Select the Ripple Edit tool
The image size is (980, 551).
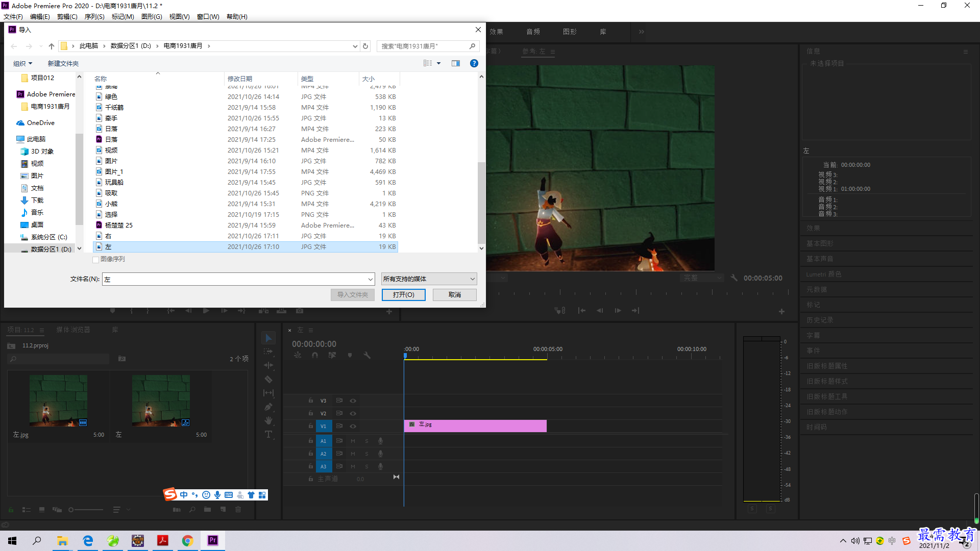268,365
